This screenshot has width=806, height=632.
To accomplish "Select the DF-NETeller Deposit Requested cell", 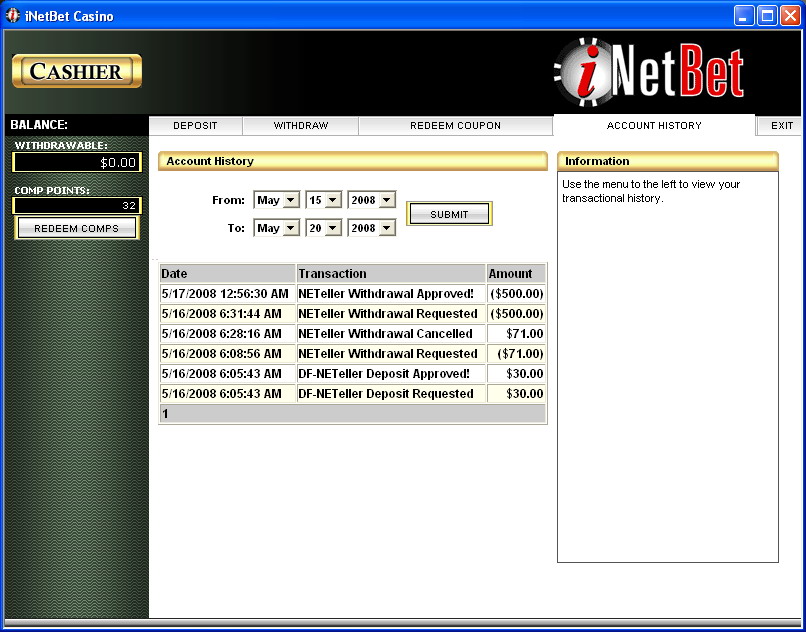I will tap(391, 394).
